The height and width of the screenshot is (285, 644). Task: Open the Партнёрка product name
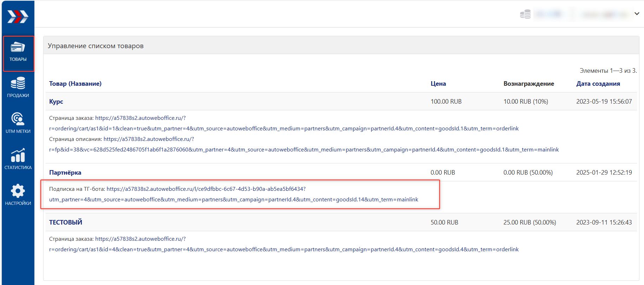click(65, 173)
